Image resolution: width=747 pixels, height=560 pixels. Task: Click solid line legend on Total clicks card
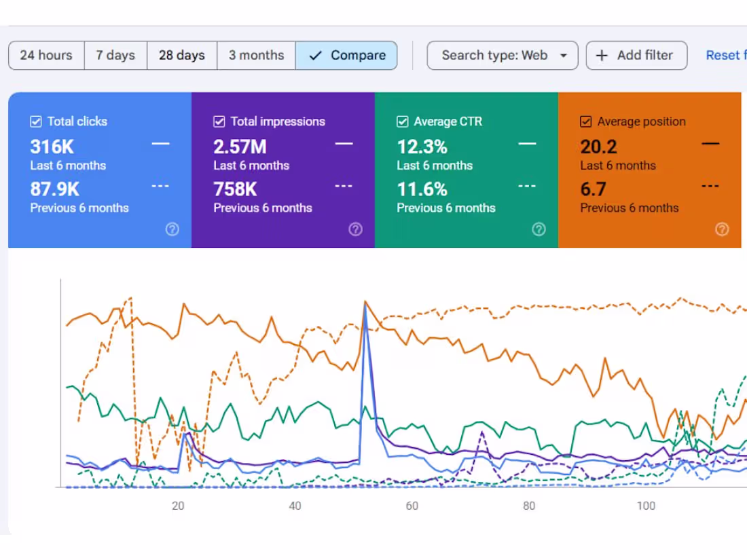pyautogui.click(x=161, y=143)
